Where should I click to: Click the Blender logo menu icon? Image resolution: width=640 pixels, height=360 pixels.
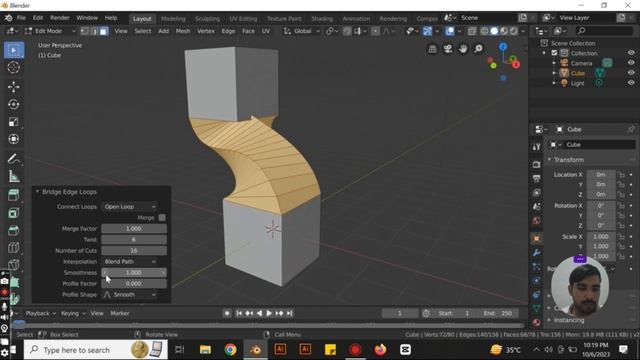(x=8, y=18)
